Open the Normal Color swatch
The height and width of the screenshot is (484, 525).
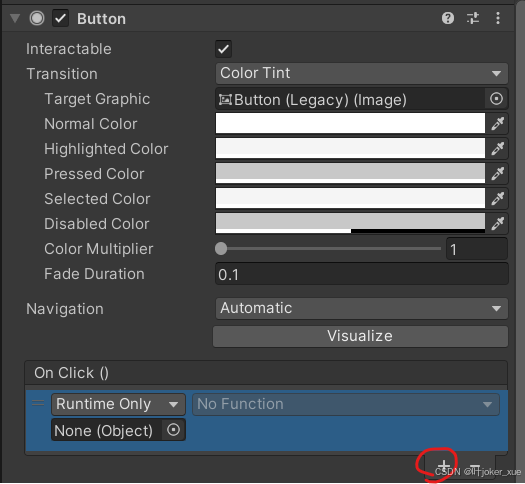click(x=350, y=123)
